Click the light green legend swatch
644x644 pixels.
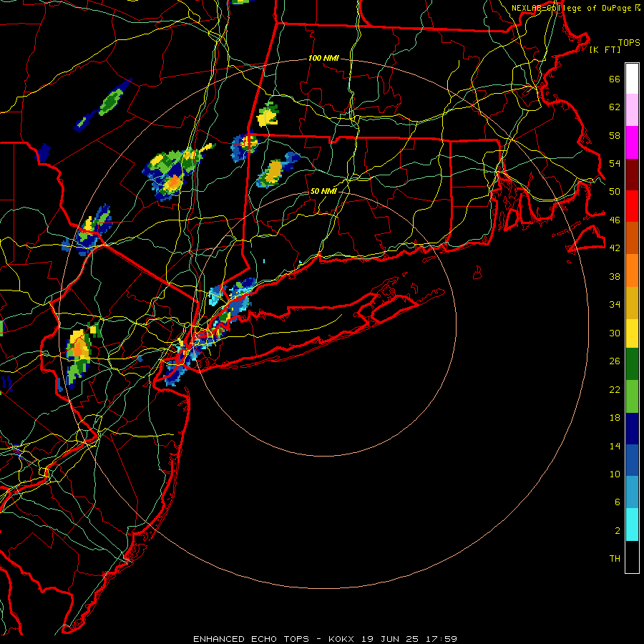tap(632, 396)
